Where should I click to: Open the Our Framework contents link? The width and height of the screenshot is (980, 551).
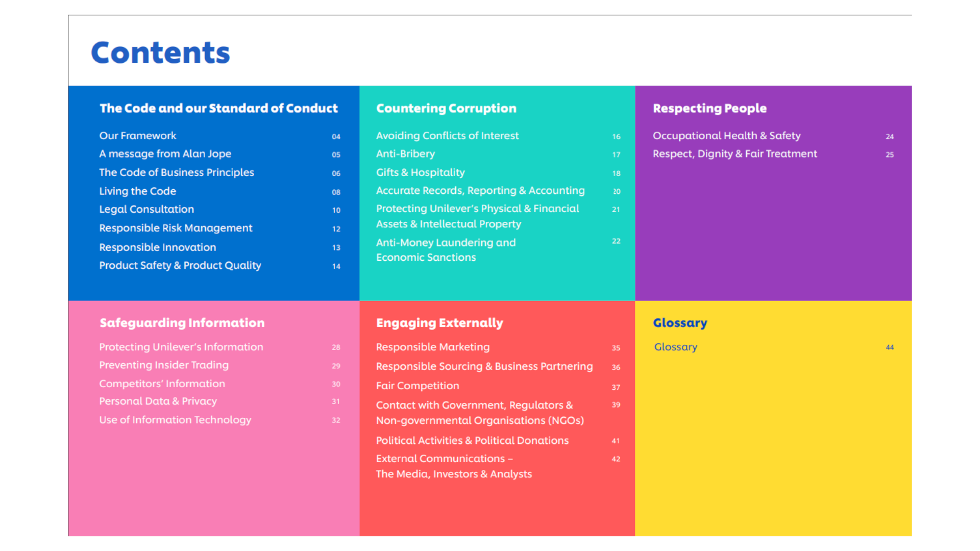(138, 136)
